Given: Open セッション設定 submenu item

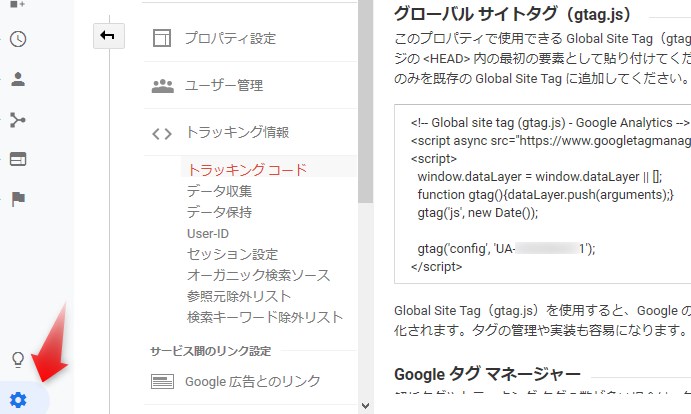Looking at the screenshot, I should tap(232, 254).
